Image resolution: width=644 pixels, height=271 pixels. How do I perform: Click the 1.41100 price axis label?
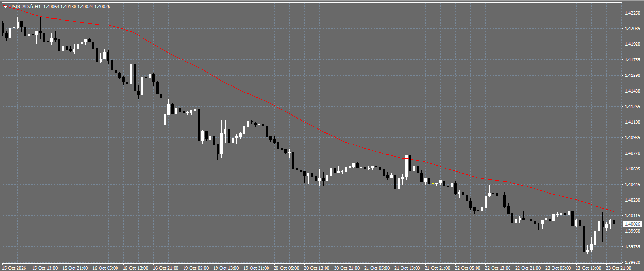[x=632, y=122]
